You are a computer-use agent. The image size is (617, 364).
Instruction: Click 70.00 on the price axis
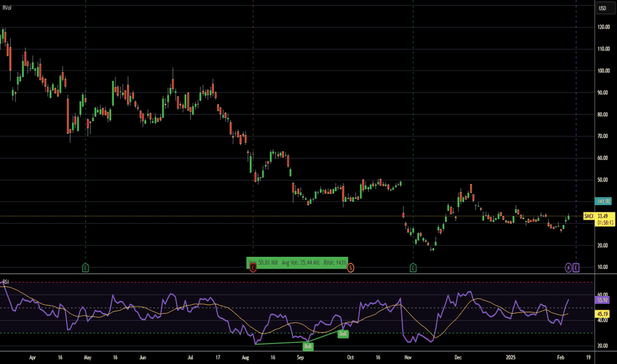602,136
